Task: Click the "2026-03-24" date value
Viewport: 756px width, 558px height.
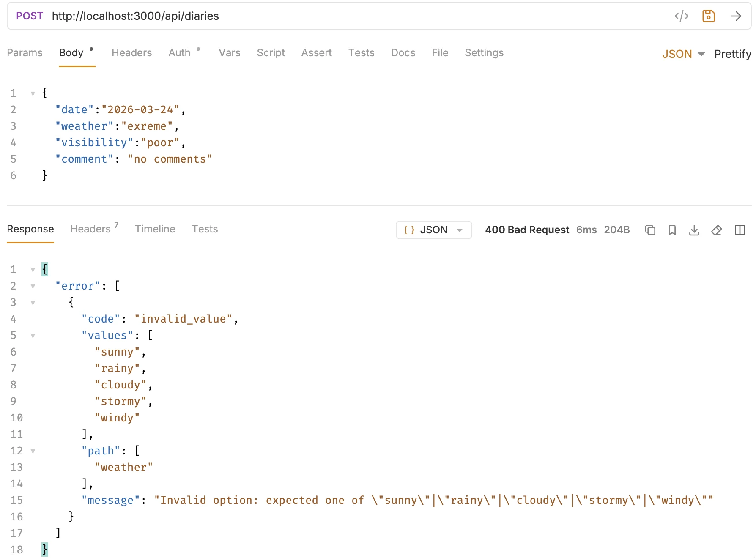Action: click(140, 110)
